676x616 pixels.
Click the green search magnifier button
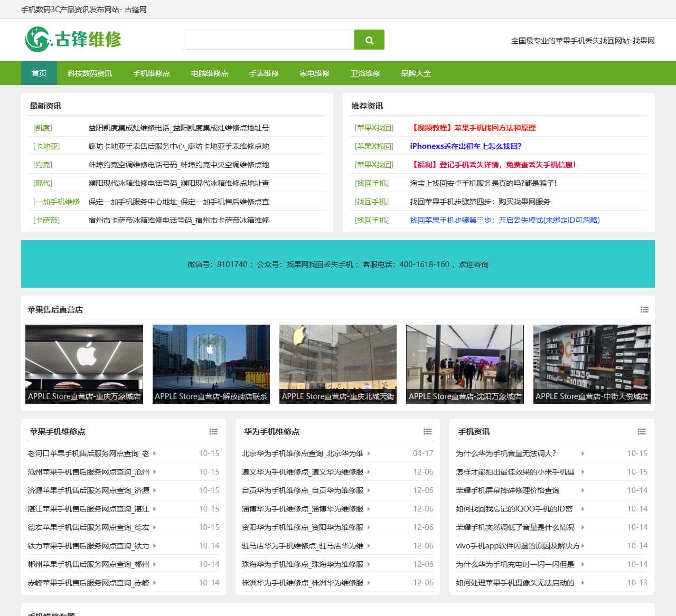click(x=369, y=40)
